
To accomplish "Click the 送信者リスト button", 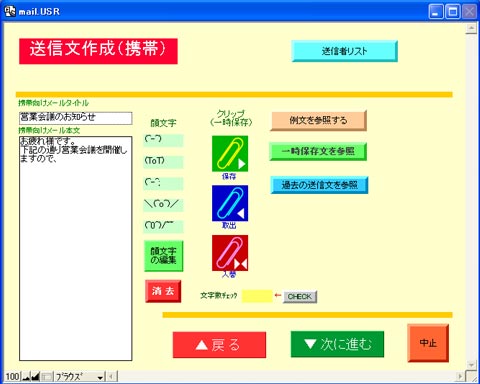I will pos(344,51).
